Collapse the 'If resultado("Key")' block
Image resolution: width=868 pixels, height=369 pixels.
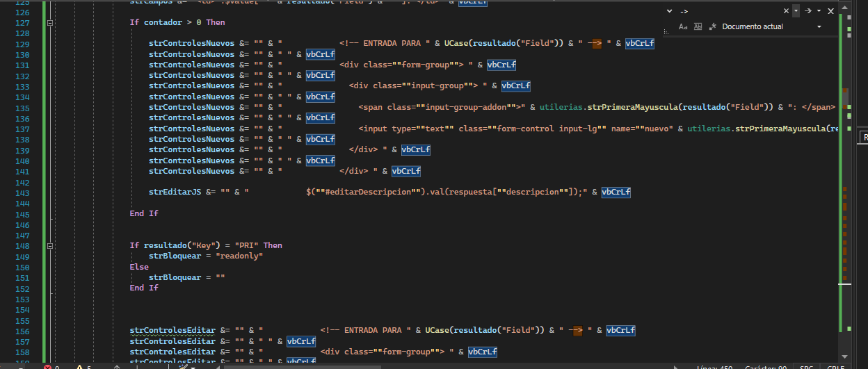(x=50, y=245)
